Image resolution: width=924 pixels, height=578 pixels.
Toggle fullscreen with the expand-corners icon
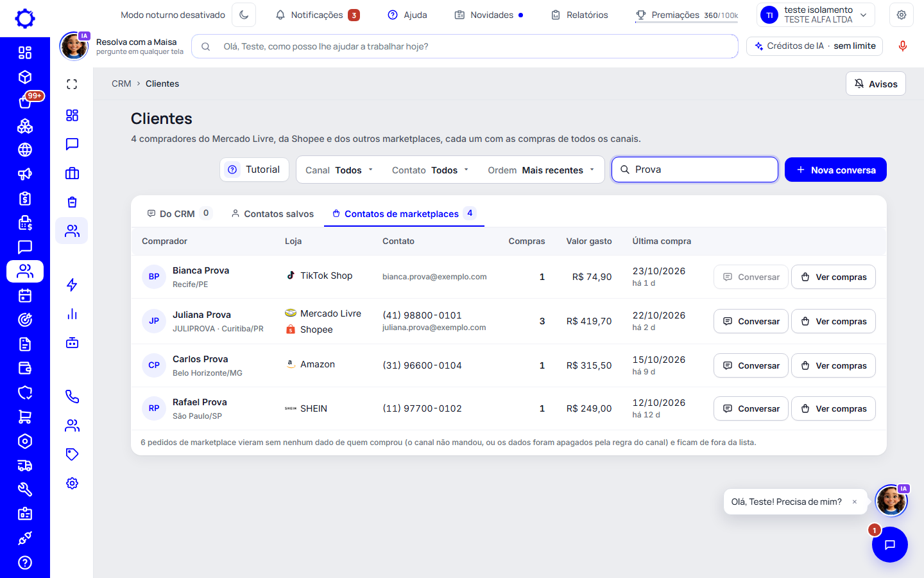pyautogui.click(x=72, y=84)
